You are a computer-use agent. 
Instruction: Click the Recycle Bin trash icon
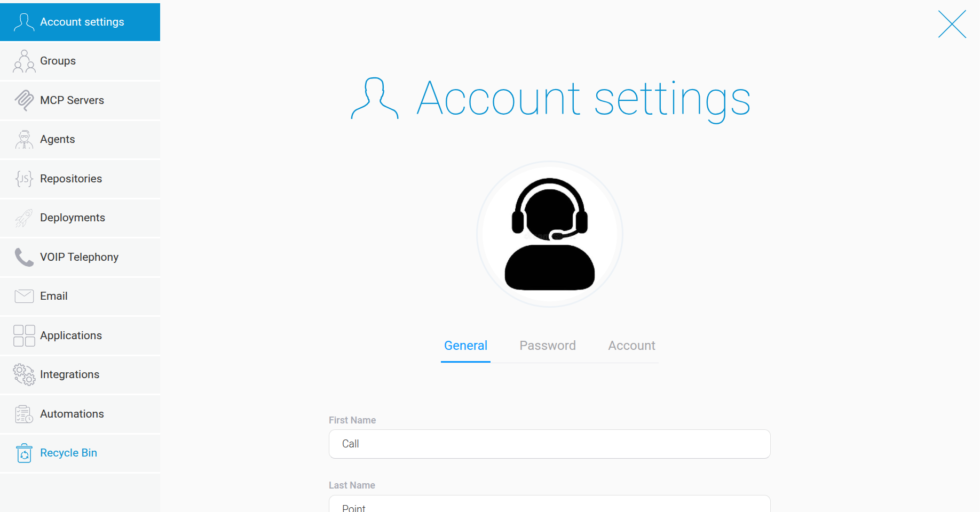point(24,453)
